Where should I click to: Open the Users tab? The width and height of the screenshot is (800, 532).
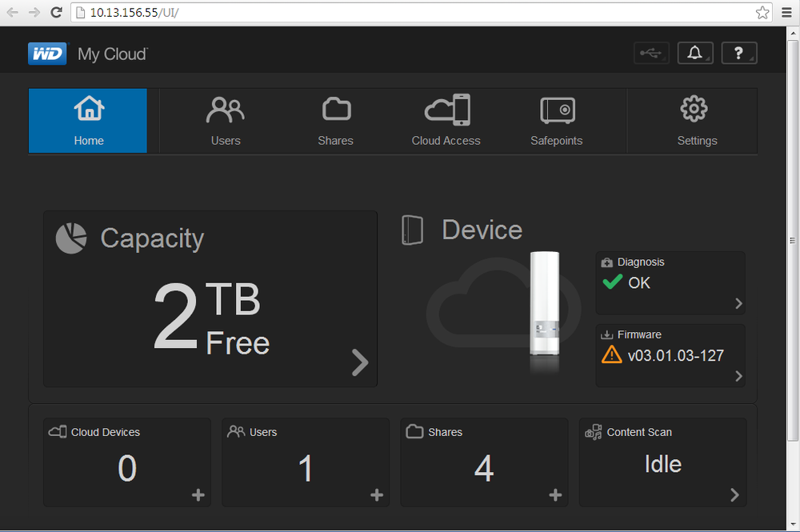click(226, 121)
